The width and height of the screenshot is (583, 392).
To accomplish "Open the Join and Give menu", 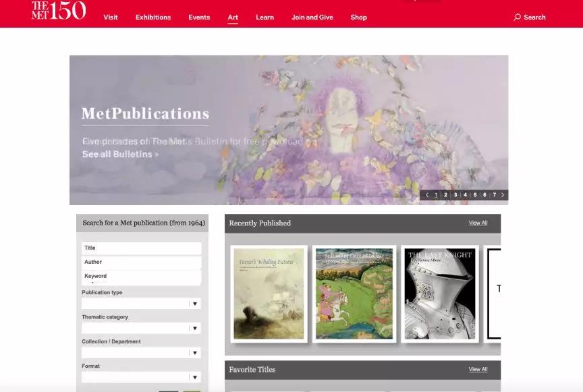I will pos(312,17).
